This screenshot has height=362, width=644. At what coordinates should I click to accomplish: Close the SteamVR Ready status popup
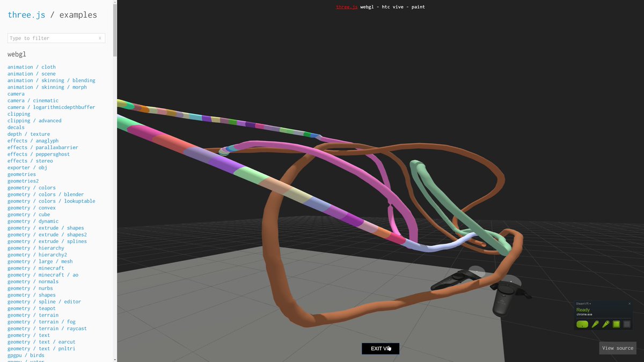point(630,303)
